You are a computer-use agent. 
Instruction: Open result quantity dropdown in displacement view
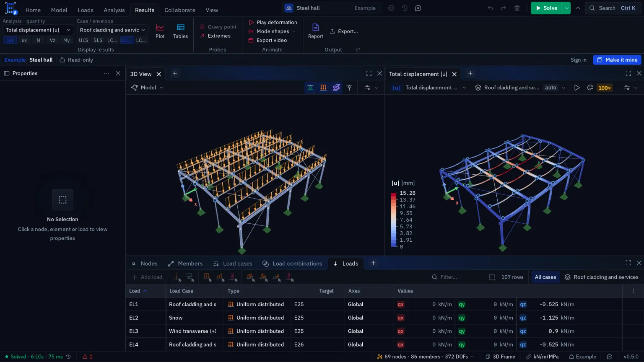coord(429,88)
